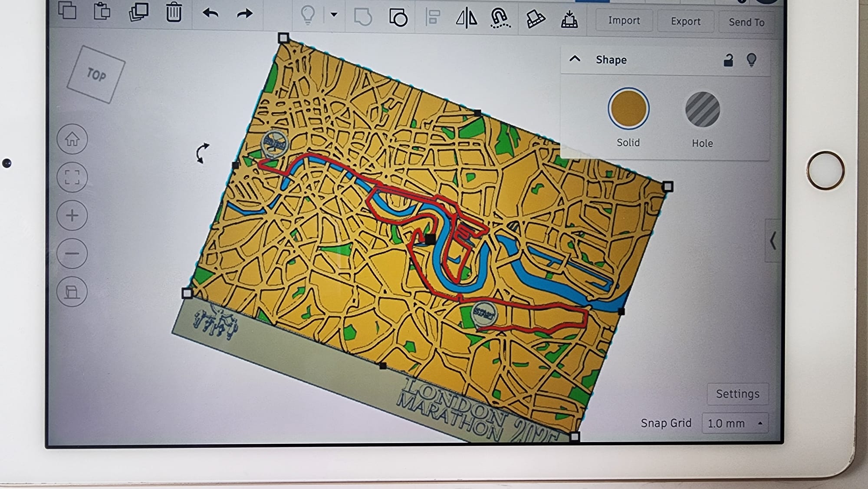The width and height of the screenshot is (868, 489).
Task: Click the Snap Grid label
Action: 666,423
